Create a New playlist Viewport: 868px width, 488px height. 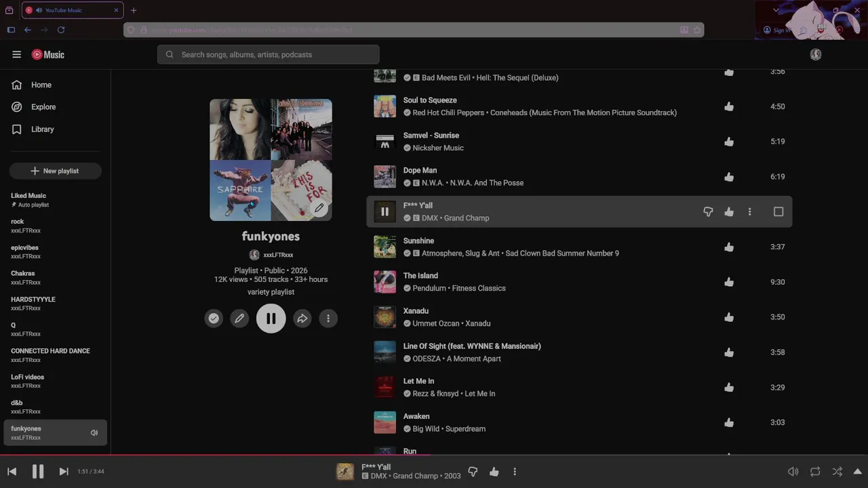(x=55, y=171)
